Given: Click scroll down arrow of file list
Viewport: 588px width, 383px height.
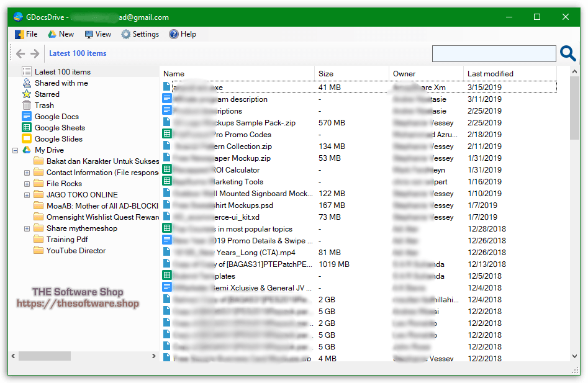Looking at the screenshot, I should coord(574,356).
